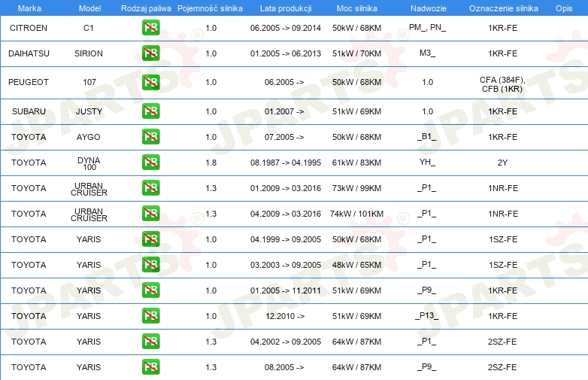The height and width of the screenshot is (380, 588).
Task: Click the DYNA 100 model cell
Action: pos(89,163)
